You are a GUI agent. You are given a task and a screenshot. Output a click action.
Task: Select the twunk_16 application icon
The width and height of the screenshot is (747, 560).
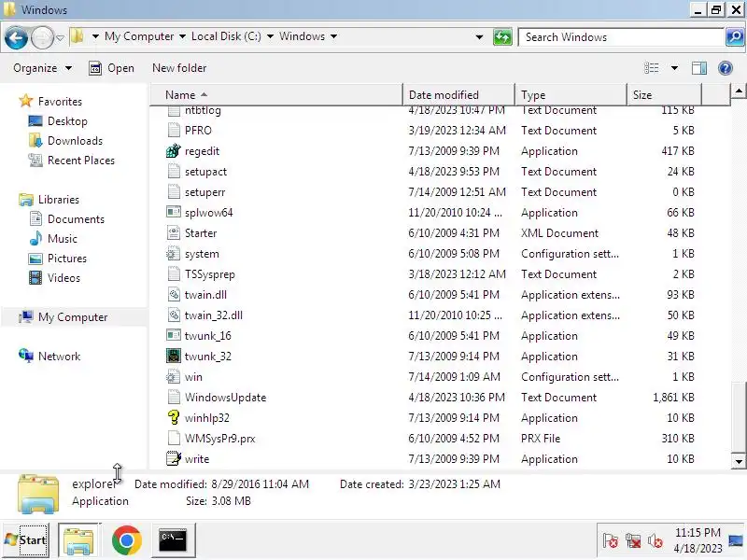tap(174, 336)
